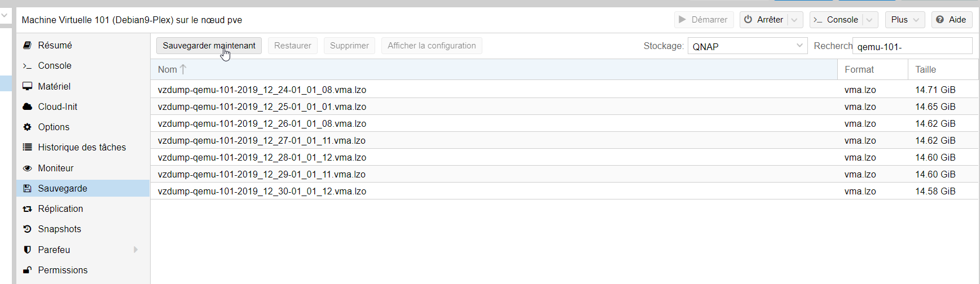The width and height of the screenshot is (980, 284).
Task: Select the Sauvegarde menu entry
Action: coord(83,188)
